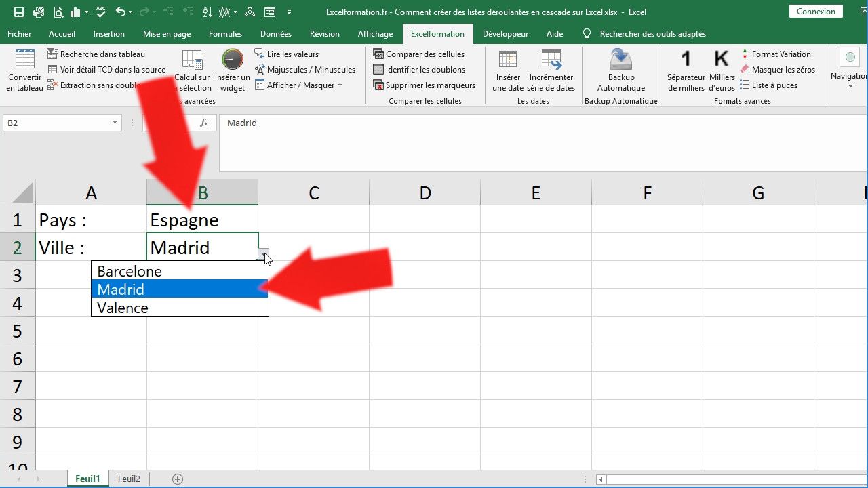Run Identifier les doublons
This screenshot has height=488, width=868.
pyautogui.click(x=425, y=70)
